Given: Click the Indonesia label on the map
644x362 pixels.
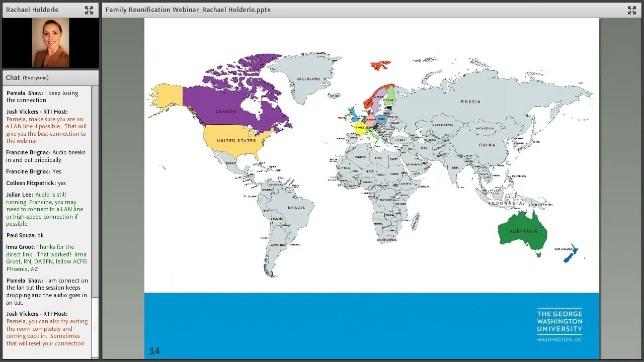Looking at the screenshot, I should [505, 204].
